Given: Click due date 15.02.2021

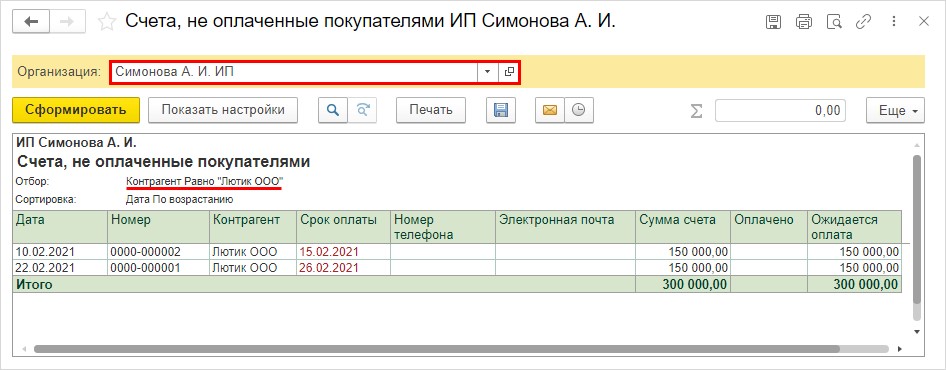Looking at the screenshot, I should [x=343, y=252].
